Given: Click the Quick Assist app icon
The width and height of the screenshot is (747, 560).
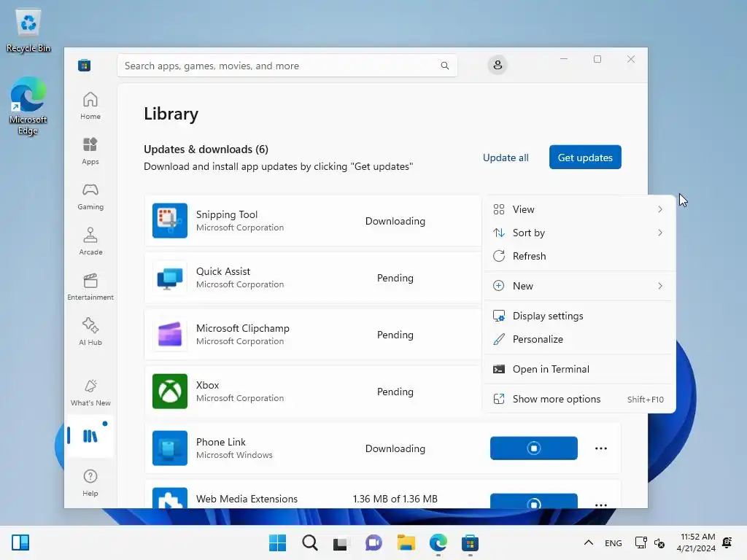Looking at the screenshot, I should pyautogui.click(x=169, y=278).
